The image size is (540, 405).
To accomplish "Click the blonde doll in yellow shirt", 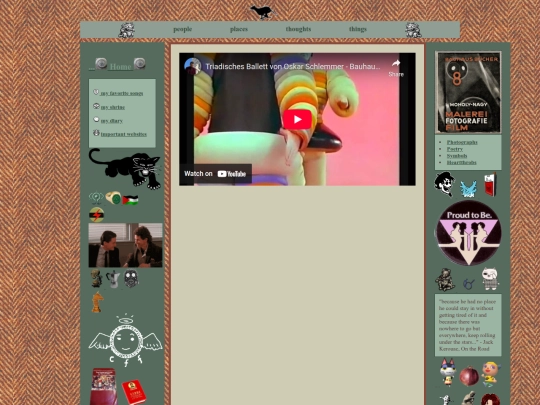I will click(x=490, y=374).
